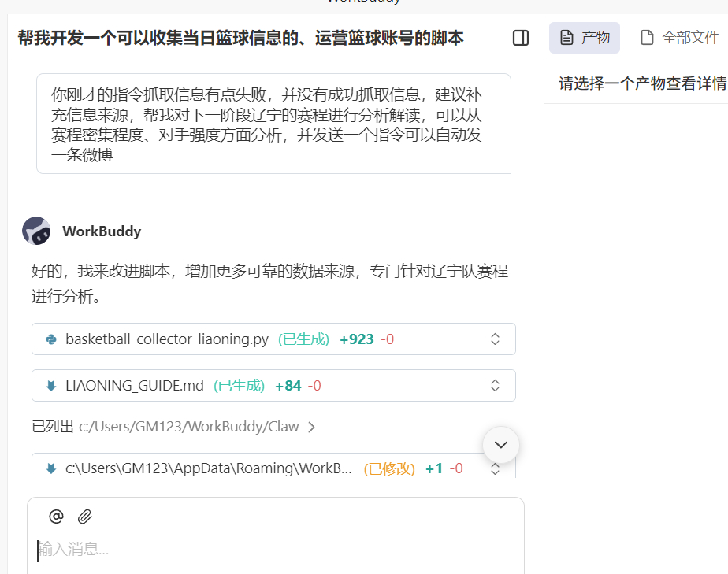The height and width of the screenshot is (574, 728).
Task: Toggle the split-panel layout icon near the title
Action: 520,37
